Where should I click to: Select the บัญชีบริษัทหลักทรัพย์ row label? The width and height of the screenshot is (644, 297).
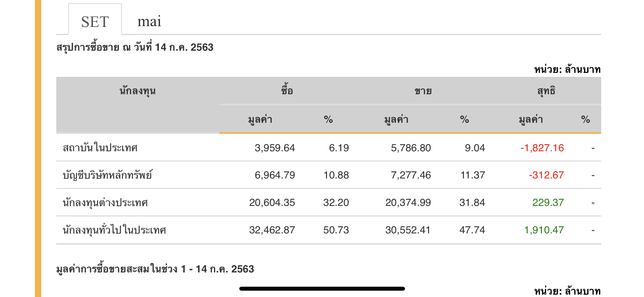pos(107,175)
